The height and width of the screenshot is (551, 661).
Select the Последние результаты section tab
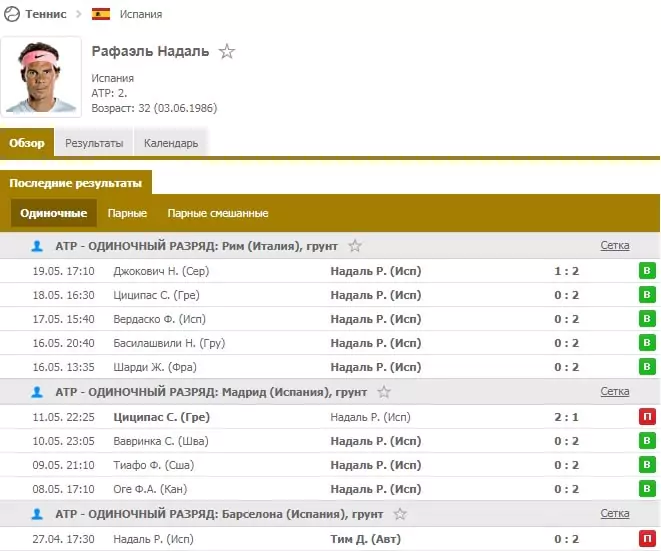[76, 183]
